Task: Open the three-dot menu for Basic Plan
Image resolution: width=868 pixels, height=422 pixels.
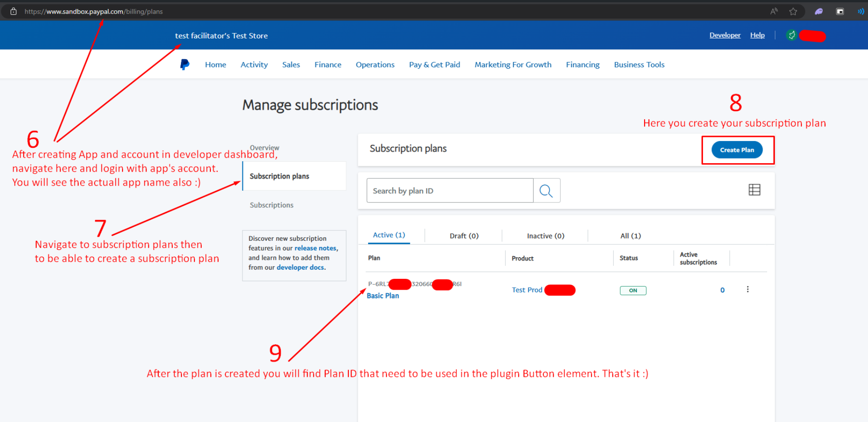Action: pos(747,290)
